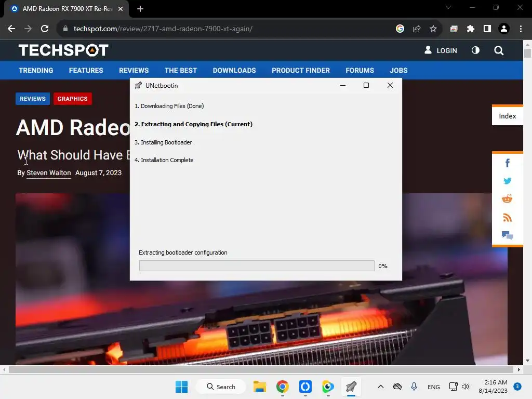Open the Chrome extensions puzzle icon
The image size is (532, 399).
point(471,29)
